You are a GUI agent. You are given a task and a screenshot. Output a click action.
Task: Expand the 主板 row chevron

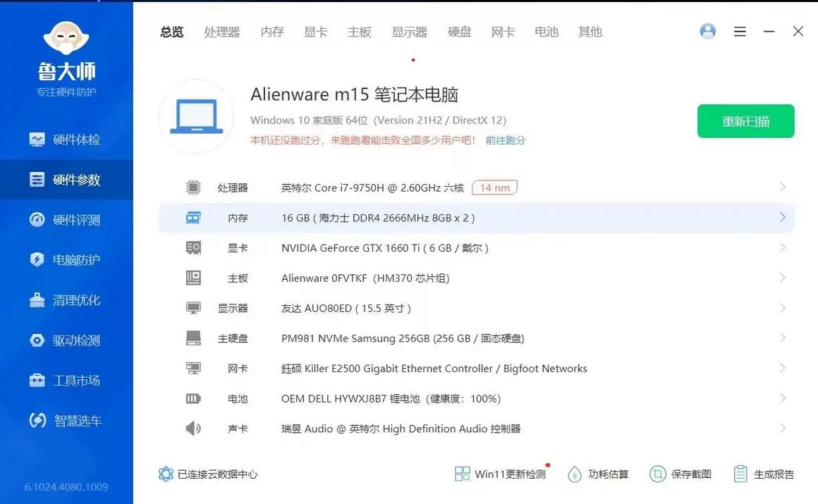pyautogui.click(x=783, y=278)
